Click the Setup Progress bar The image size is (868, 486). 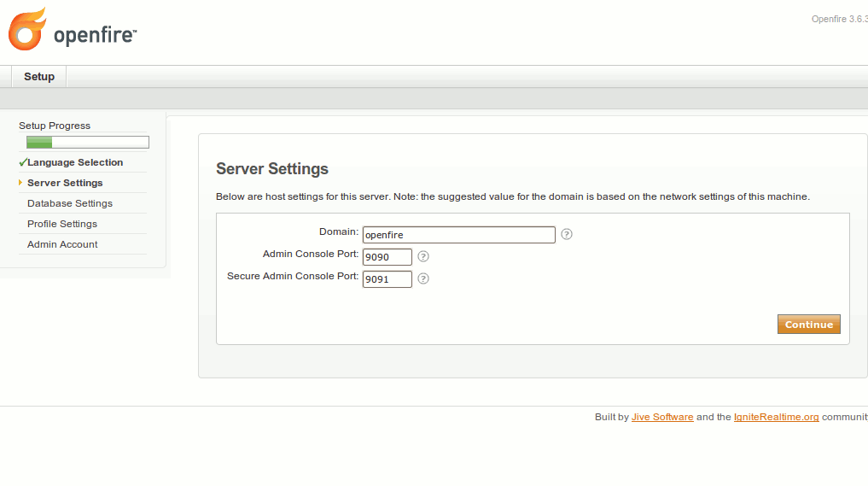(x=87, y=143)
